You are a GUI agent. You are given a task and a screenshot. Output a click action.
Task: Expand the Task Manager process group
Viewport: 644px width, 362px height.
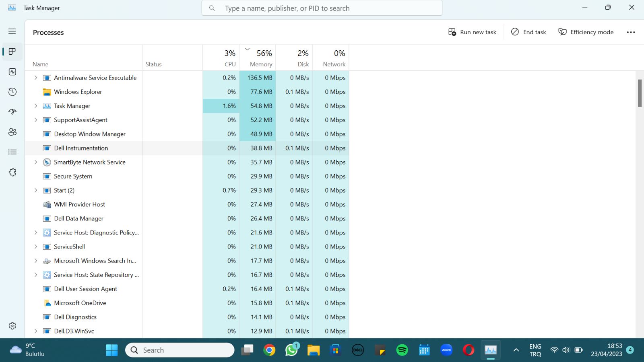coord(36,106)
